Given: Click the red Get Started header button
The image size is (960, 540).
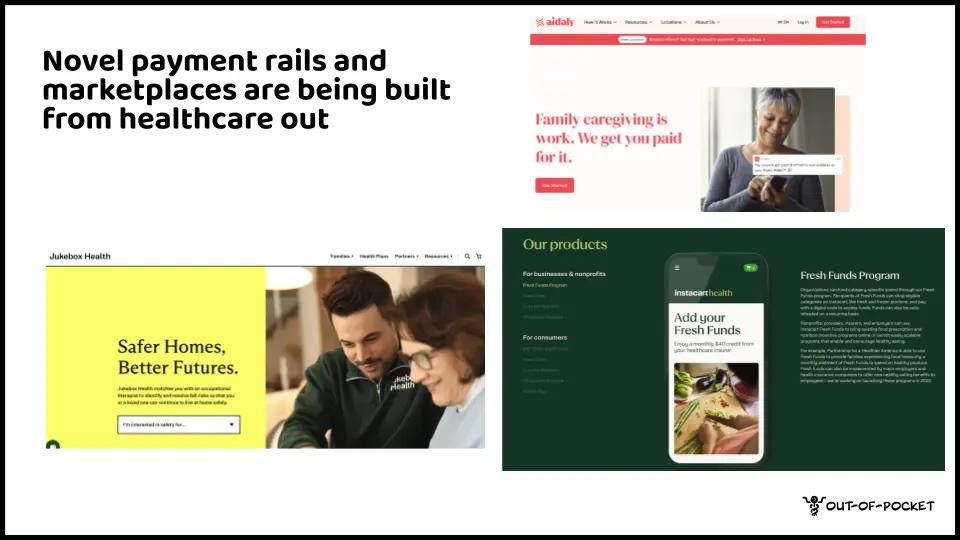Looking at the screenshot, I should [x=833, y=22].
